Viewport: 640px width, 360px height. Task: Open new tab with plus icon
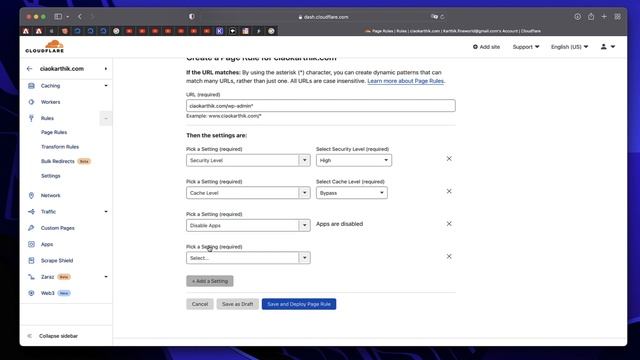coord(604,17)
